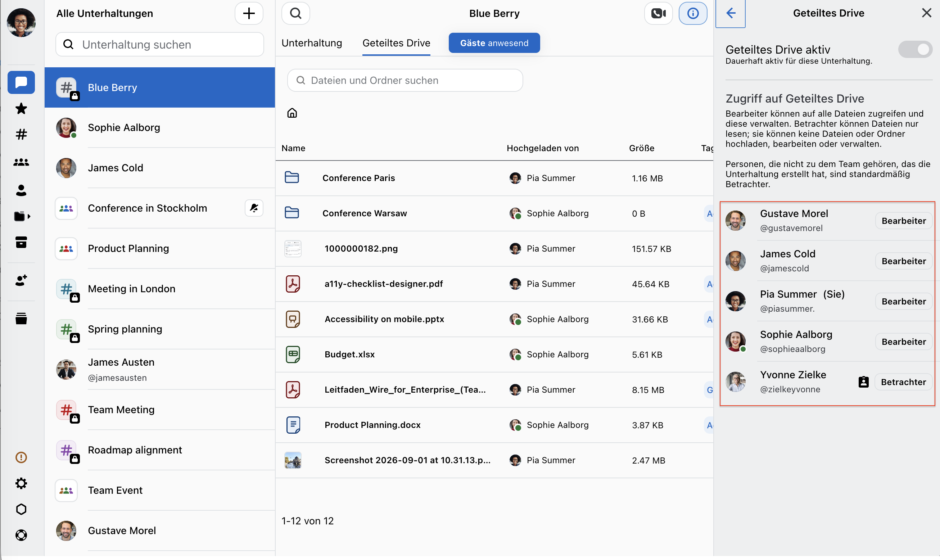Image resolution: width=940 pixels, height=560 pixels.
Task: Open the conversations chat bubble icon
Action: (21, 82)
